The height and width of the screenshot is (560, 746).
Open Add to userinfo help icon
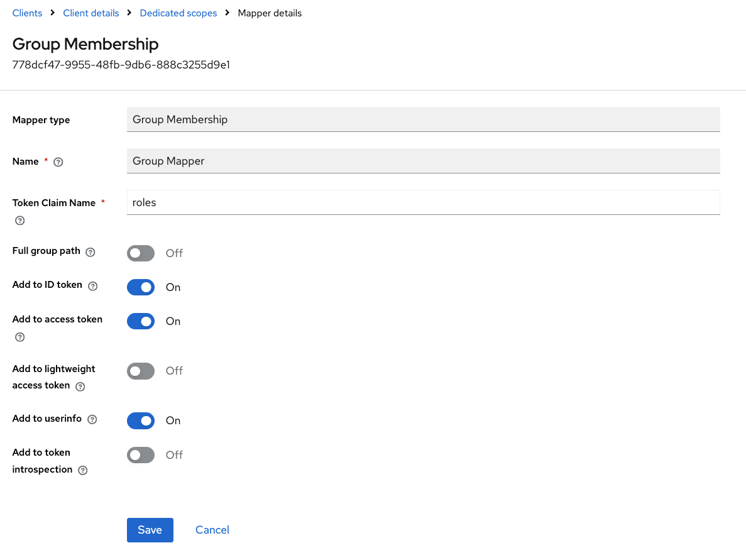(92, 419)
